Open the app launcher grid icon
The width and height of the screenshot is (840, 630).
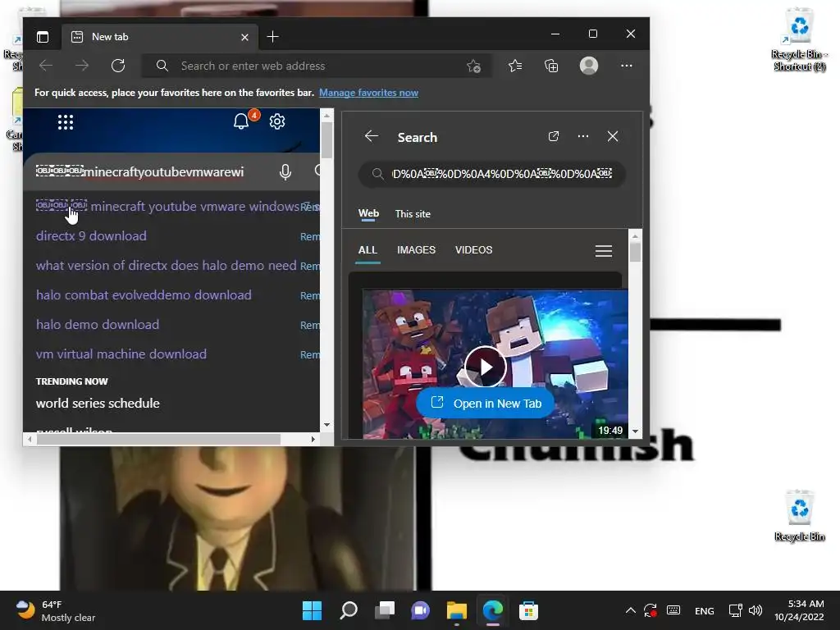pyautogui.click(x=66, y=122)
